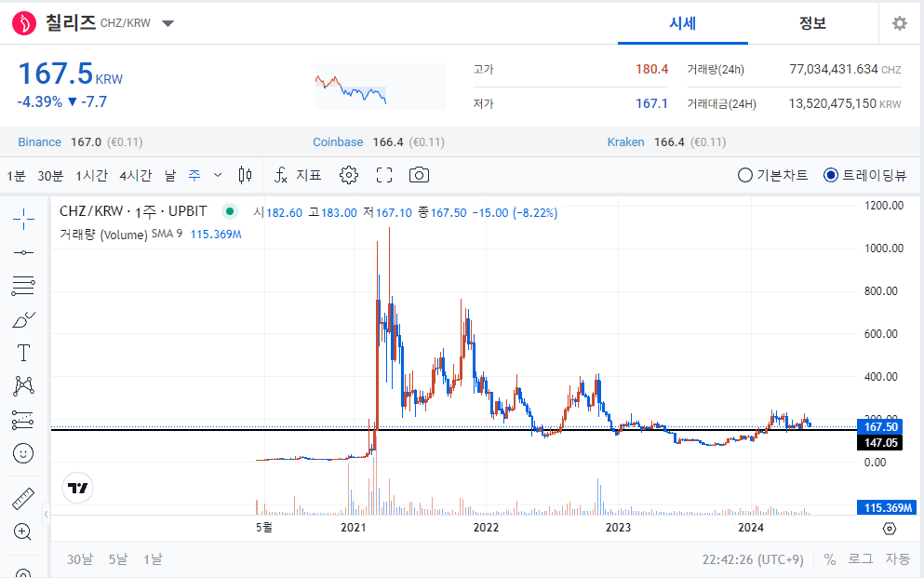Viewport: 924px width, 578px height.
Task: Click the large 167.5 KRW price
Action: pos(70,74)
